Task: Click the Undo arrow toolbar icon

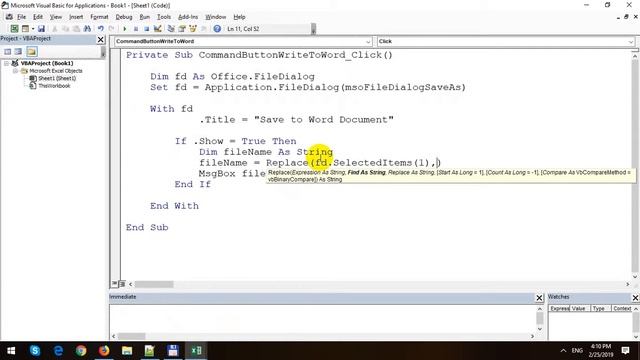Action: 100,29
